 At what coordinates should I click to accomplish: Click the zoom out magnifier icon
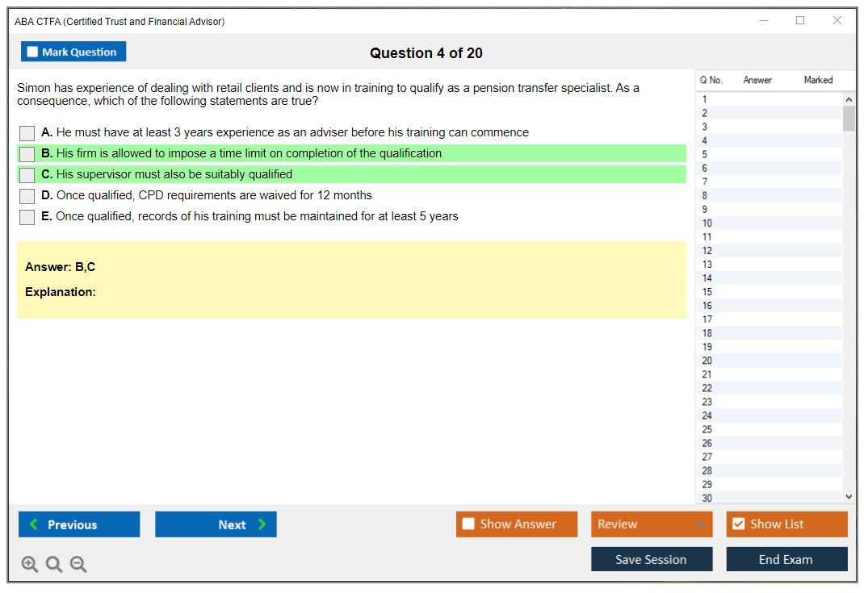pos(78,565)
